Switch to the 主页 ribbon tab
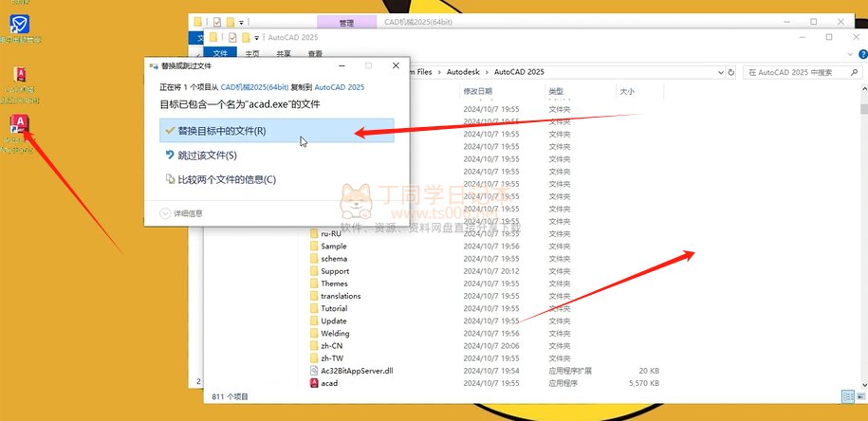This screenshot has width=868, height=421. [252, 54]
